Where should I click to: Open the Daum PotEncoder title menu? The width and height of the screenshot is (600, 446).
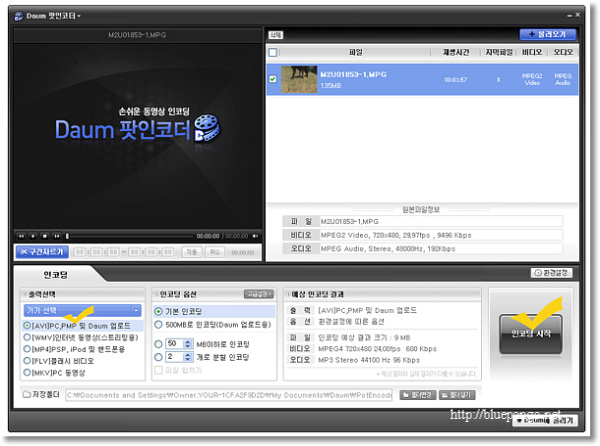pos(54,16)
